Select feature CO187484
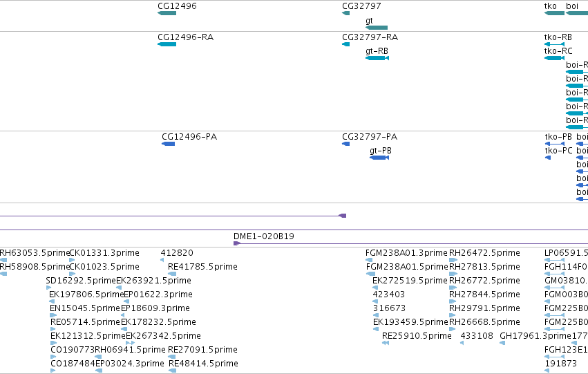The width and height of the screenshot is (588, 374). pos(73,364)
